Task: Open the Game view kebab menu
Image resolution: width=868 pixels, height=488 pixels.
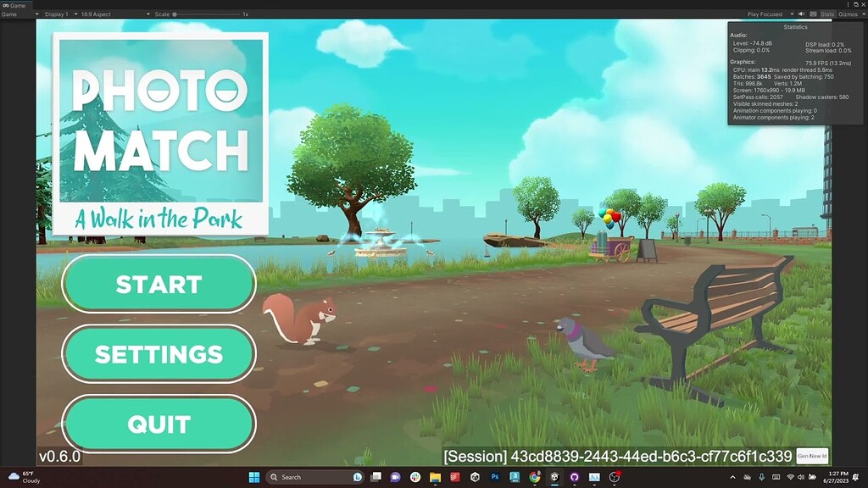Action: (849, 5)
